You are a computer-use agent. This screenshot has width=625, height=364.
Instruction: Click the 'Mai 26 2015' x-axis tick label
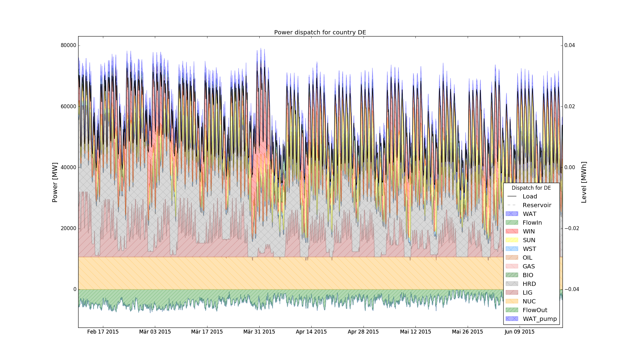click(x=468, y=332)
